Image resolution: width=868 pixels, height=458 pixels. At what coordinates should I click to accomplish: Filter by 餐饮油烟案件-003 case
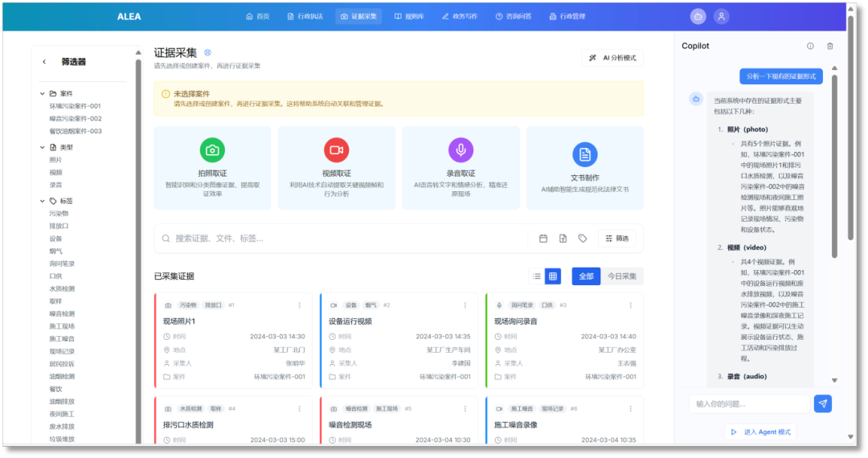(x=76, y=132)
